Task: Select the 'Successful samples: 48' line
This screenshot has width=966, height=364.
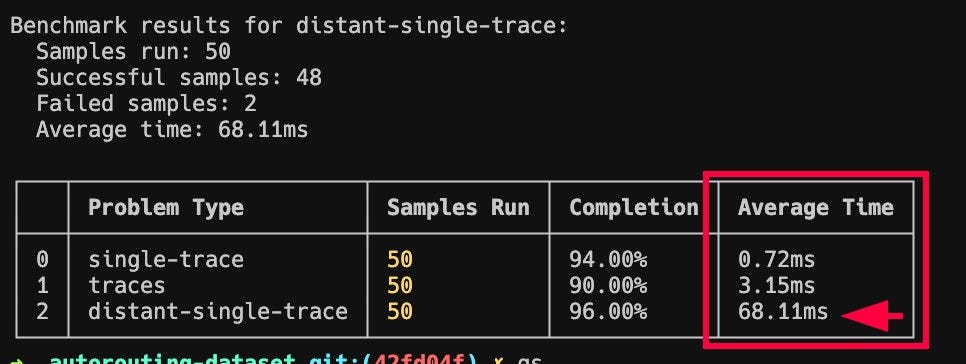Action: (179, 78)
